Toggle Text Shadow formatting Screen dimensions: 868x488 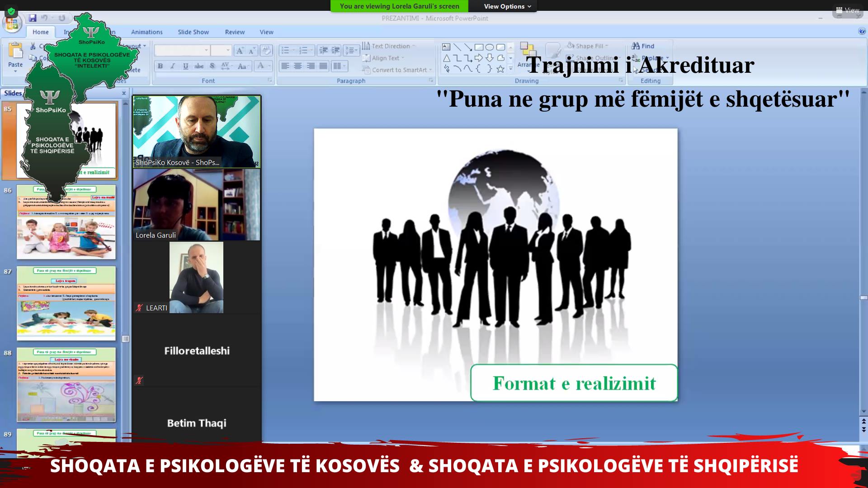point(212,66)
